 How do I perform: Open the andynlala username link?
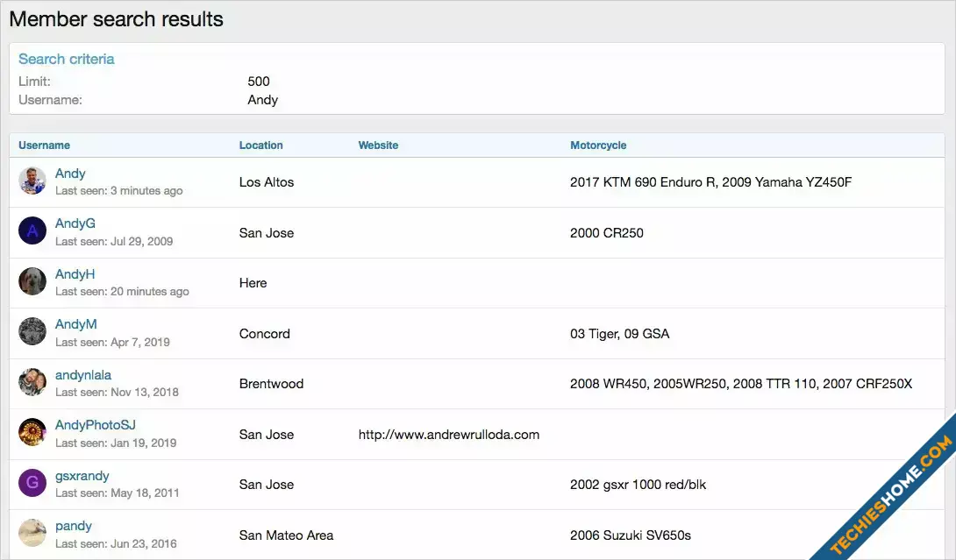[83, 375]
